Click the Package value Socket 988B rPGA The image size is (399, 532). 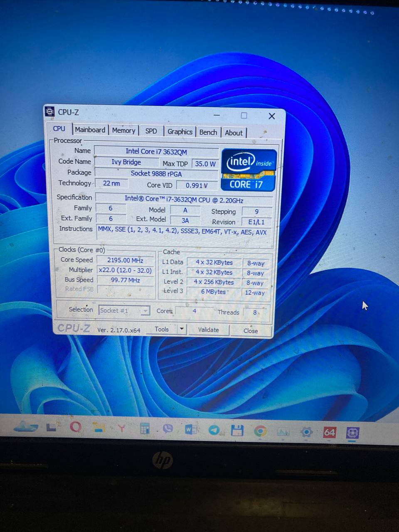(156, 173)
